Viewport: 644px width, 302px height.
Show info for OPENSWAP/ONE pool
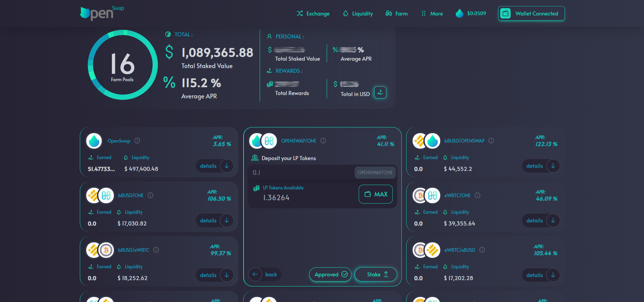pyautogui.click(x=323, y=141)
